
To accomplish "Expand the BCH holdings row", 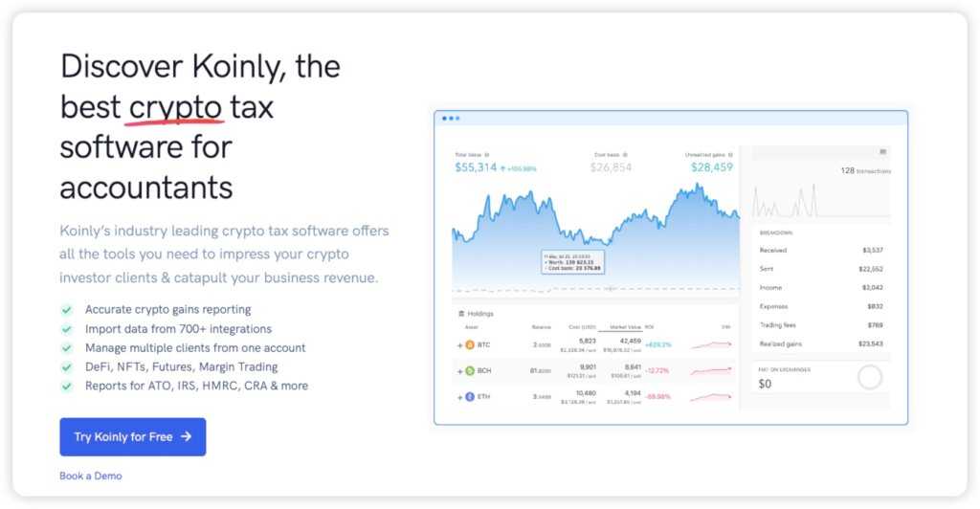I will click(459, 370).
